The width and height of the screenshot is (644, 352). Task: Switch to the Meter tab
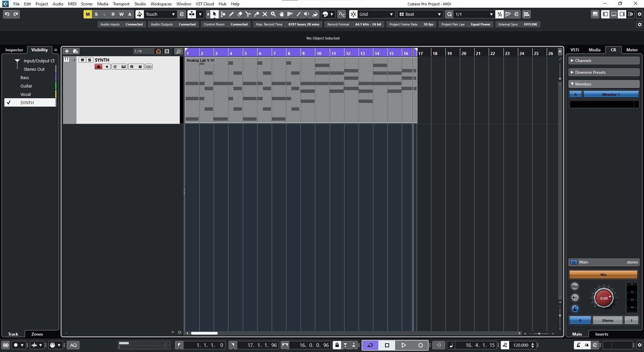632,50
